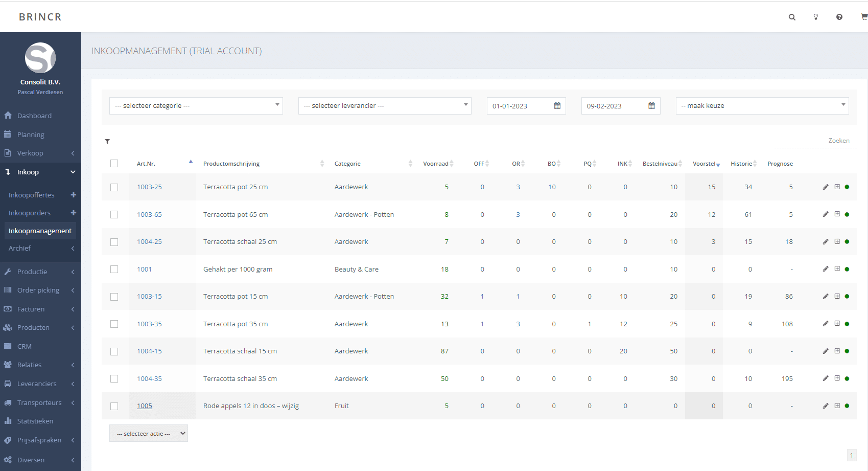Click the Zoeken search field
Screen dimensions: 868x471
click(815, 141)
